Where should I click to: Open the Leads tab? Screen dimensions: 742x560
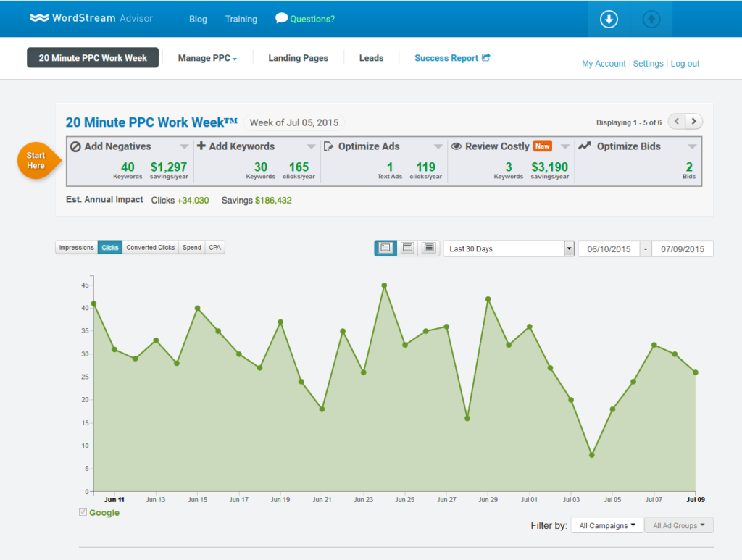pyautogui.click(x=371, y=58)
